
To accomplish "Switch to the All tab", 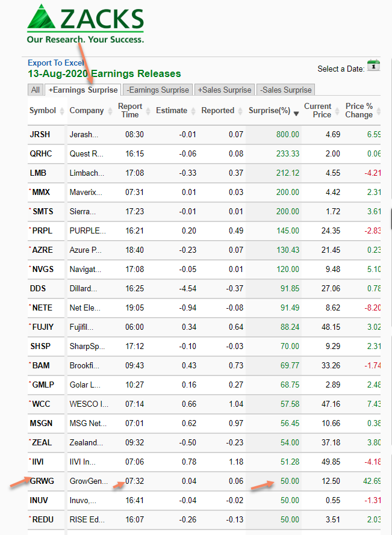I will [36, 90].
